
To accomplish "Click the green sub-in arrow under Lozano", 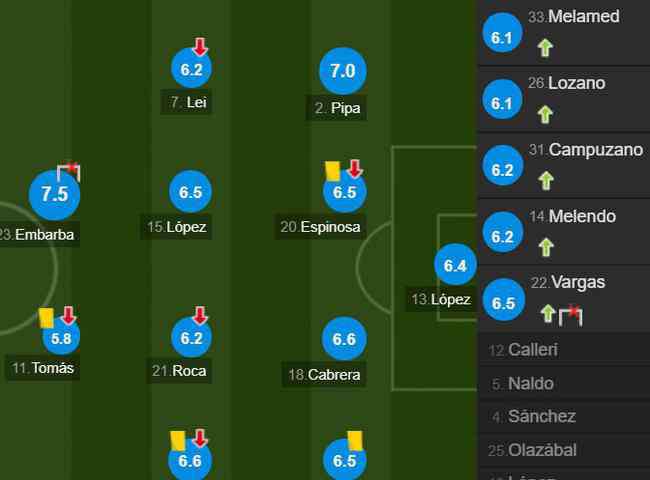I will click(545, 114).
